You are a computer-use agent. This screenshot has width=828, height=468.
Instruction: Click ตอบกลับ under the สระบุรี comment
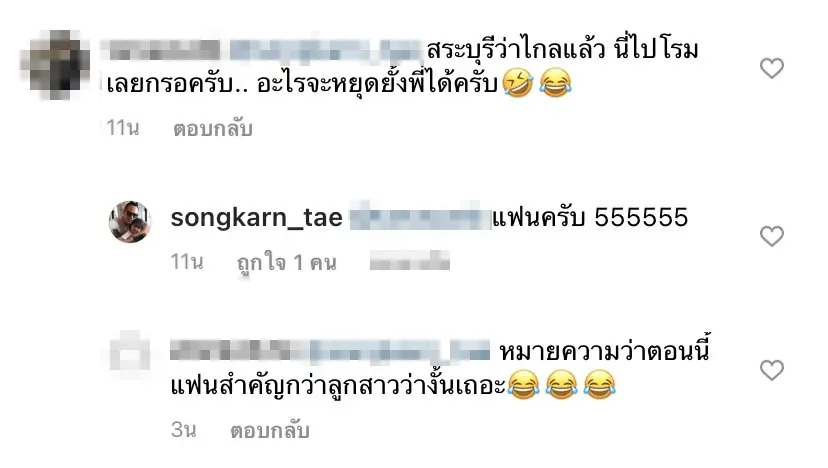(213, 128)
